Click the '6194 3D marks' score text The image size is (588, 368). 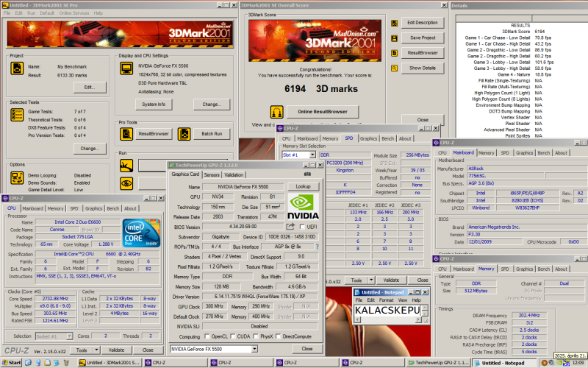321,89
